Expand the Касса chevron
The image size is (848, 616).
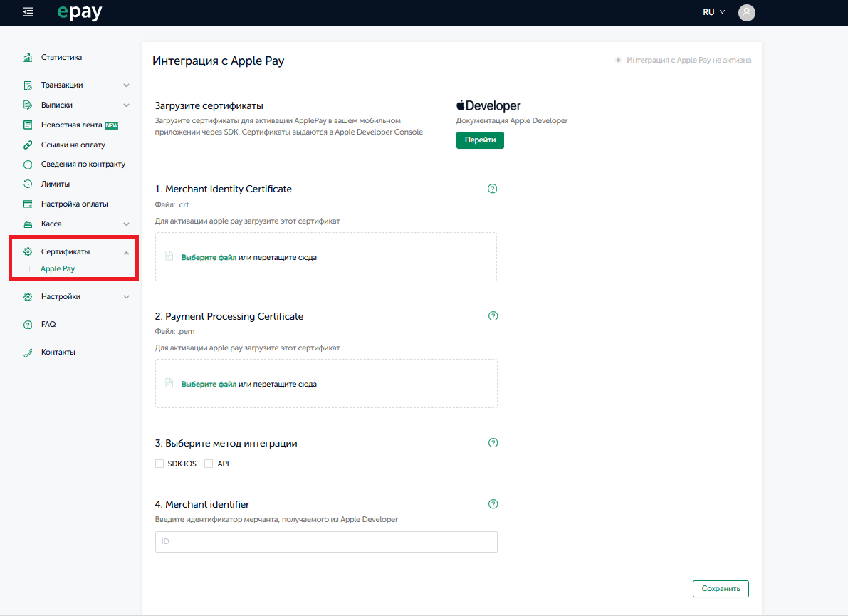127,224
